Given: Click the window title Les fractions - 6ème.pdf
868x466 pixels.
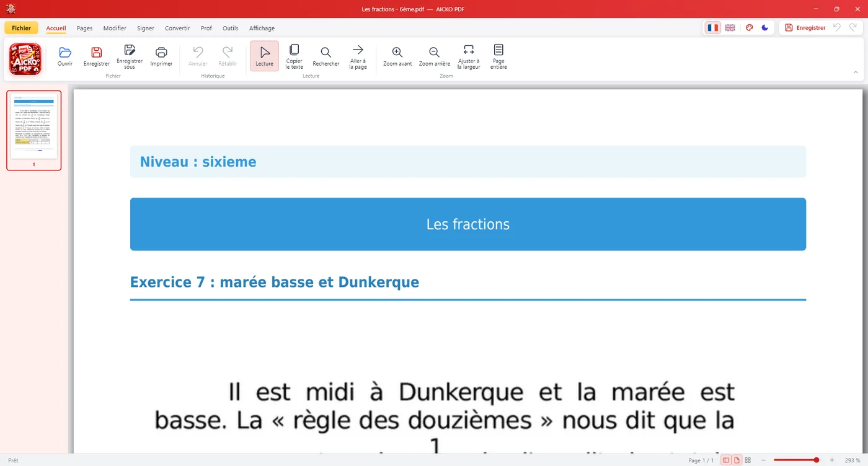Looking at the screenshot, I should click(x=392, y=9).
